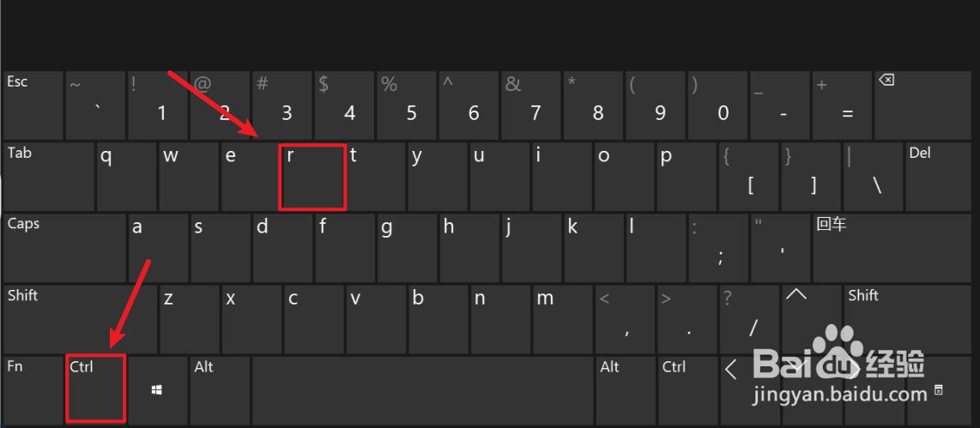Tap the Backspace key icon
This screenshot has width=980, height=428.
click(x=886, y=80)
